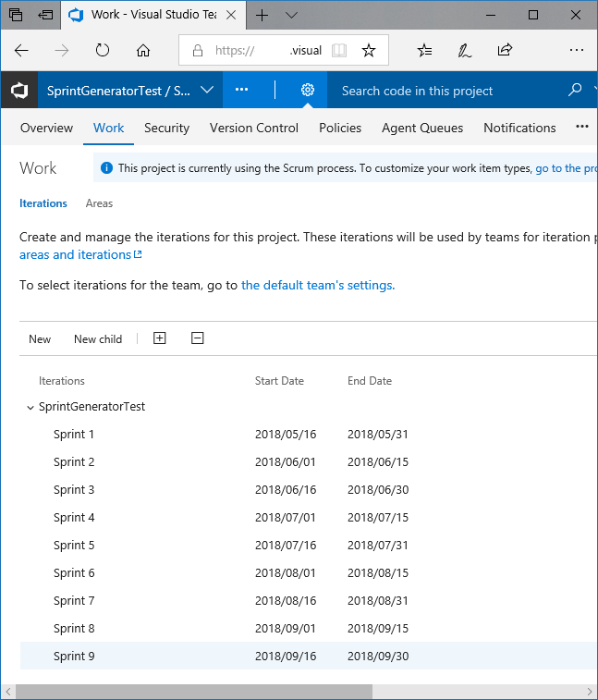Follow the areas and iterations link
Image resolution: width=598 pixels, height=700 pixels.
point(80,254)
